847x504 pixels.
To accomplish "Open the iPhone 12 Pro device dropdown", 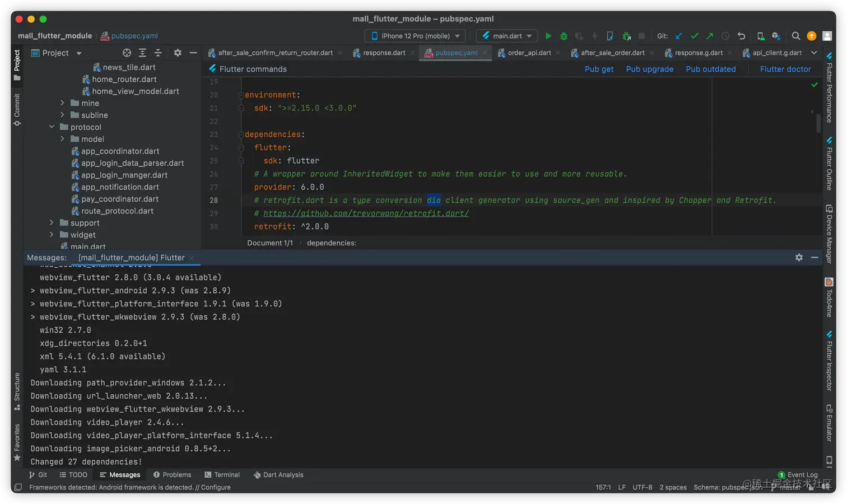I will tap(415, 36).
